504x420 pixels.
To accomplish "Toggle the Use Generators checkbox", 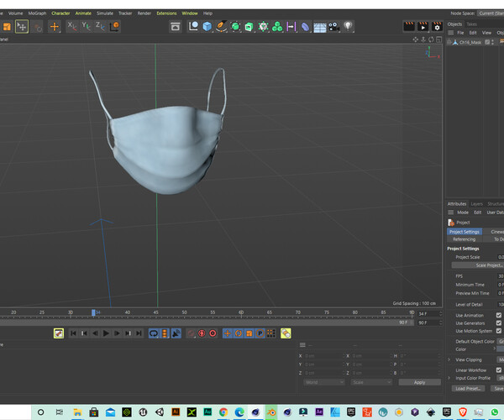I will 499,323.
